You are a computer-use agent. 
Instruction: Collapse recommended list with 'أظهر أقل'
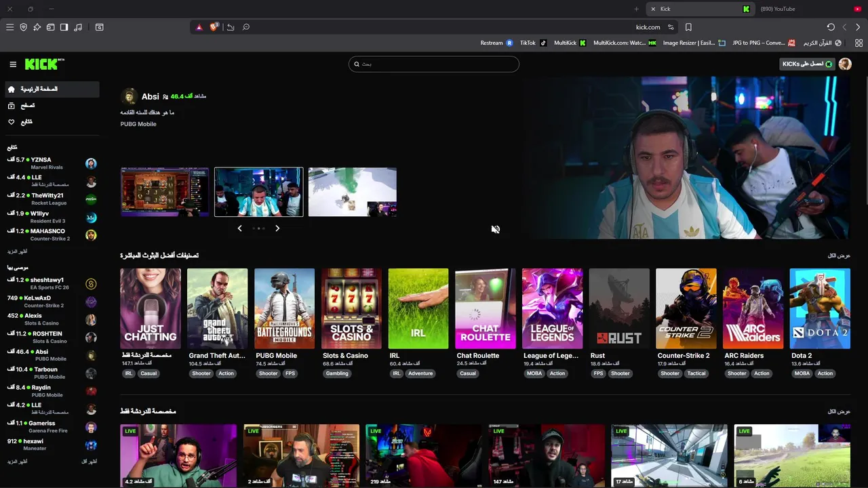pos(89,462)
